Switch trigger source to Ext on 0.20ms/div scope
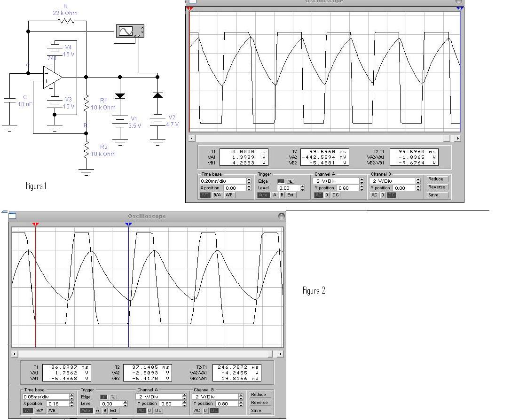511x420 pixels. click(x=291, y=195)
